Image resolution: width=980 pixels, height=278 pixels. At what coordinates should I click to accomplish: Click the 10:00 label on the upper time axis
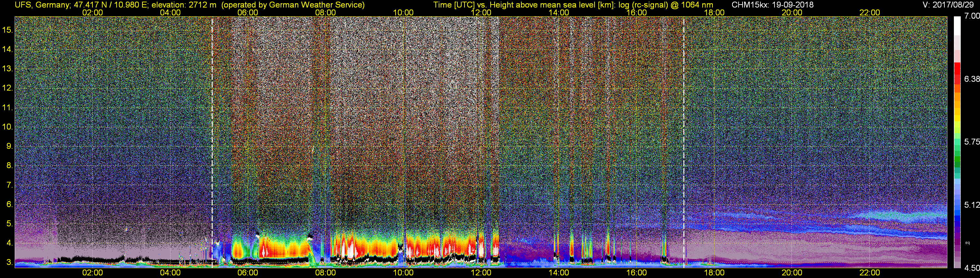(403, 12)
